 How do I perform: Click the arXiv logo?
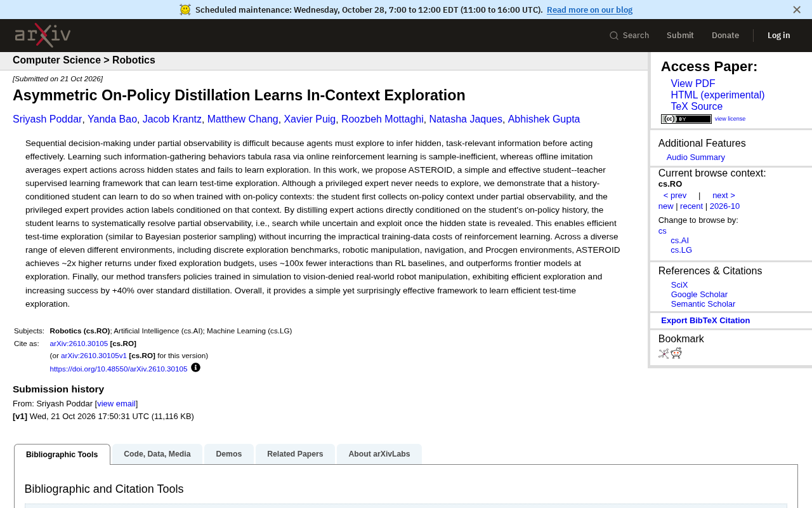[43, 35]
